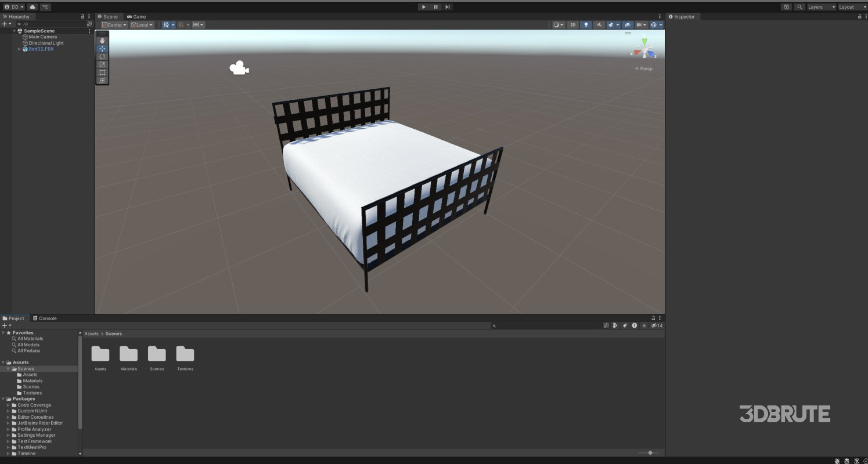
Task: Click the search by label icon in Project toolbar
Action: coord(624,325)
